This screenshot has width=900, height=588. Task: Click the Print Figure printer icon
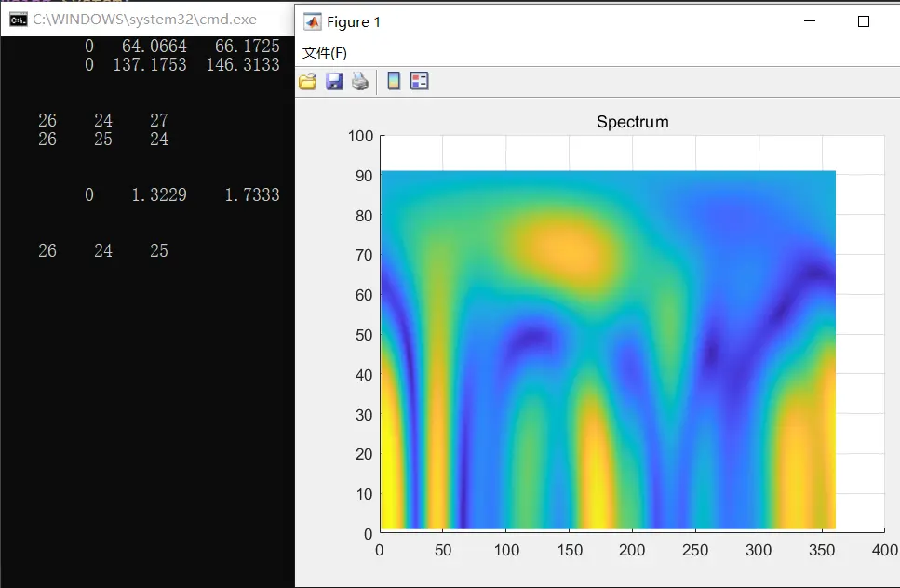click(x=360, y=82)
